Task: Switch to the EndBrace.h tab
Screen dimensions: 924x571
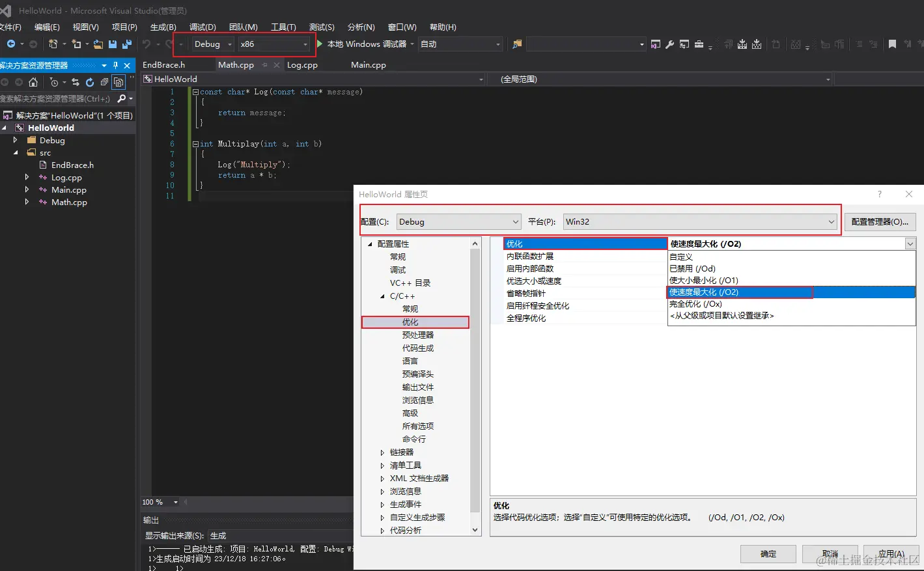Action: [x=163, y=65]
